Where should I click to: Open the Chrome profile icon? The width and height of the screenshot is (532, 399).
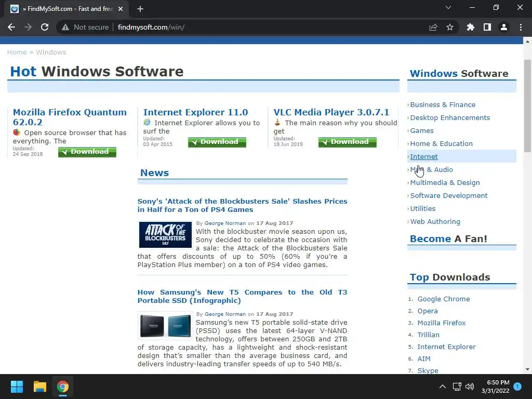504,27
